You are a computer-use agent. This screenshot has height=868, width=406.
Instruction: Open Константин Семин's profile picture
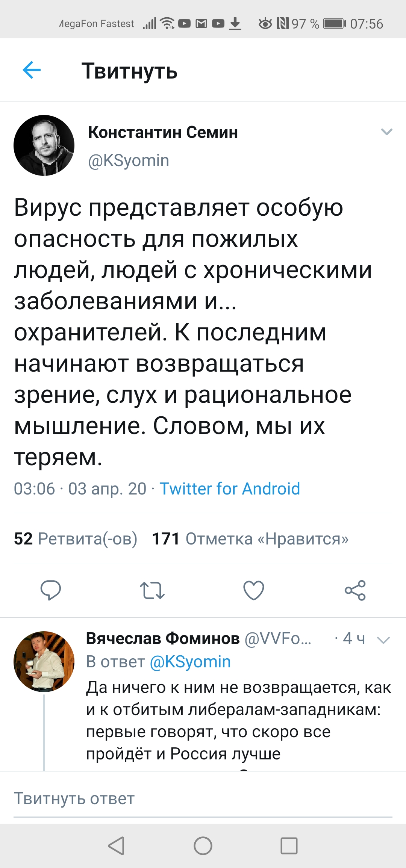click(x=44, y=145)
